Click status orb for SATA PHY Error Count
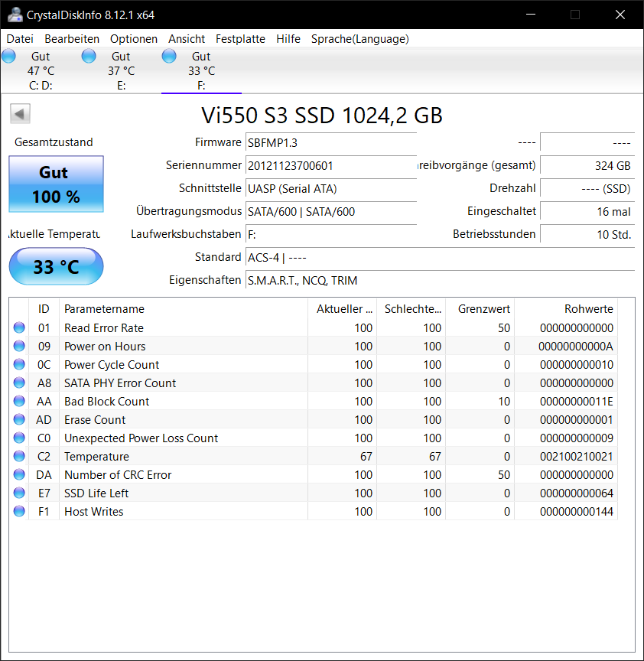Viewport: 644px width, 661px height. [19, 383]
